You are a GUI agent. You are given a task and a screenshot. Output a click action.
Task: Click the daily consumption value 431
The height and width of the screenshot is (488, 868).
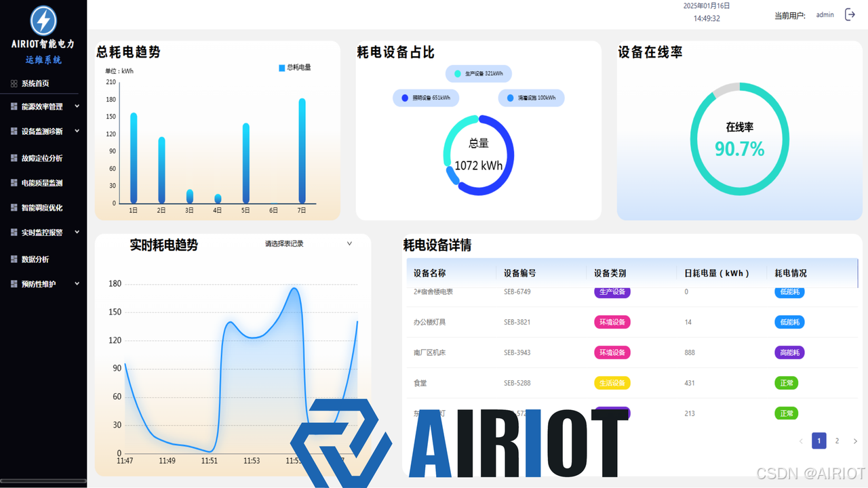point(690,383)
